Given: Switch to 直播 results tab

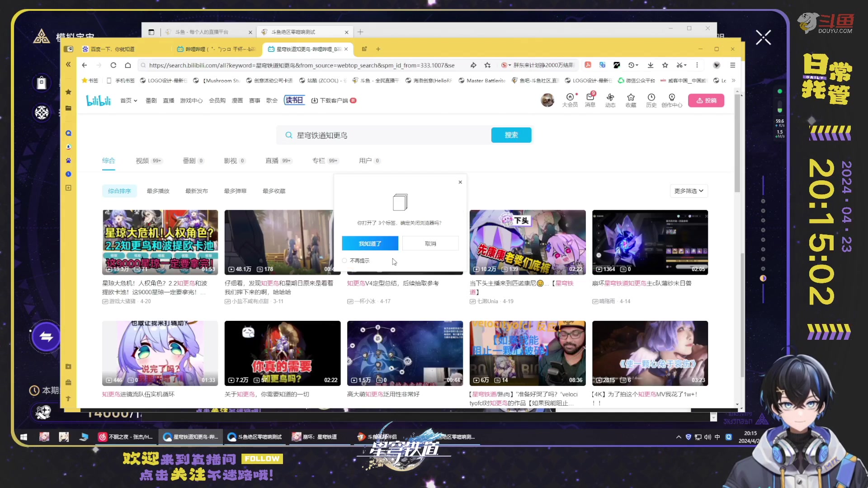Looking at the screenshot, I should (278, 160).
